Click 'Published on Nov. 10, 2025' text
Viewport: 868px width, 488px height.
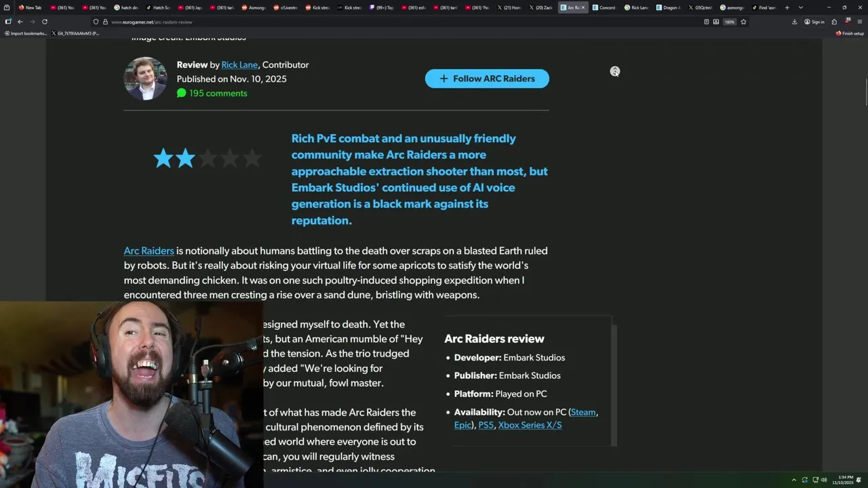coord(231,79)
